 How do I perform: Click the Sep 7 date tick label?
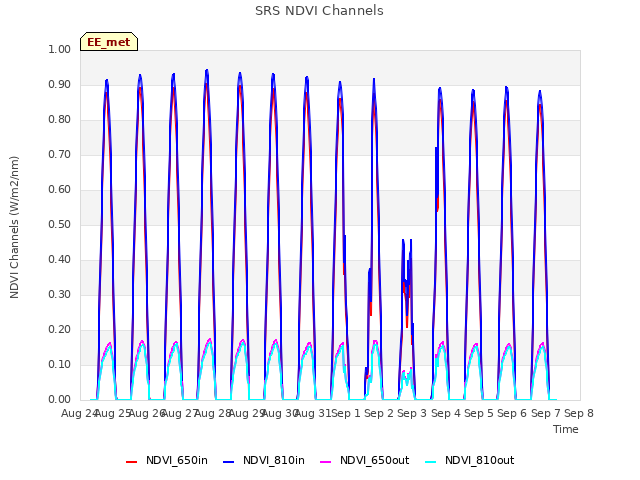click(x=546, y=413)
